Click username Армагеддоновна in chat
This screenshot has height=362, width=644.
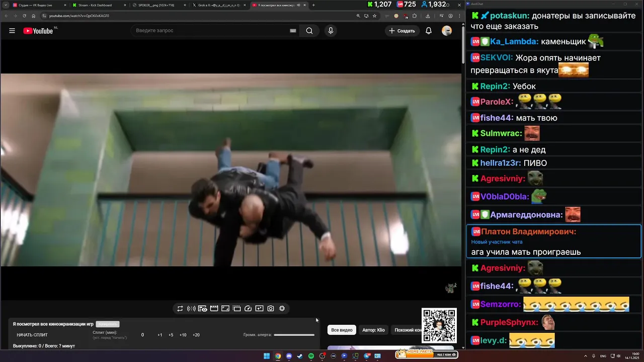526,215
